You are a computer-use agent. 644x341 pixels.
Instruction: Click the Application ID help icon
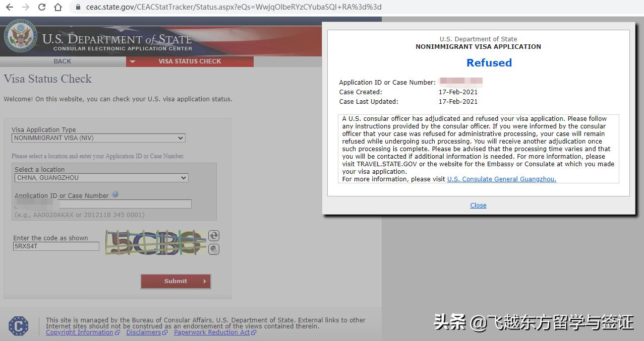point(115,194)
